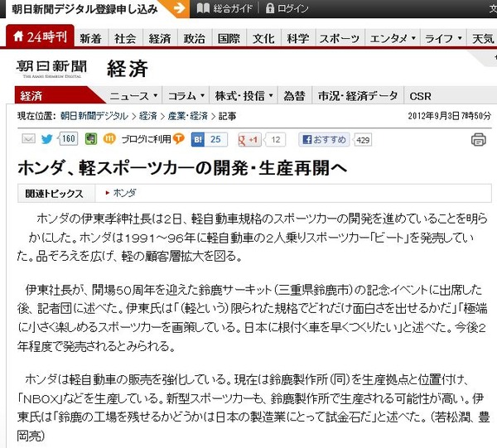Open the 為替 submenu item
Image resolution: width=497 pixels, height=448 pixels.
[x=295, y=95]
